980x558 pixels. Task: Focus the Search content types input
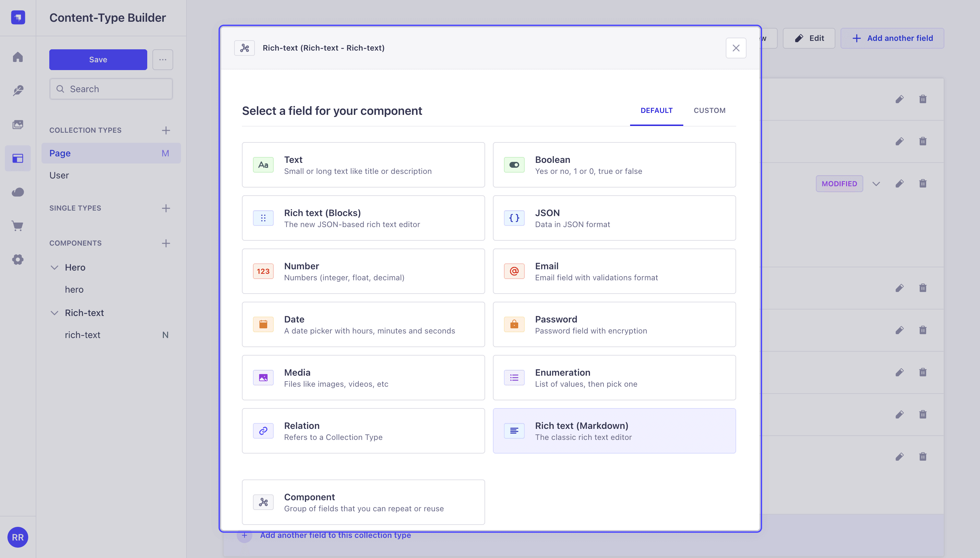(x=111, y=89)
